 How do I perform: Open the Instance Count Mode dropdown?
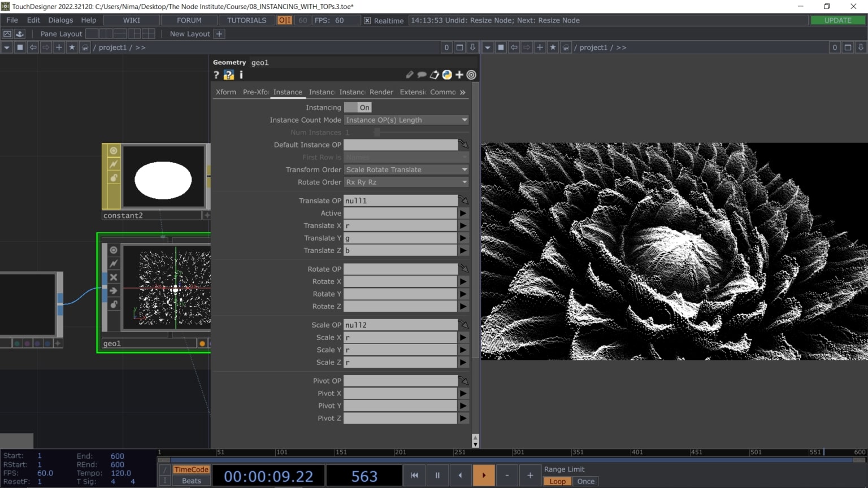click(x=406, y=120)
